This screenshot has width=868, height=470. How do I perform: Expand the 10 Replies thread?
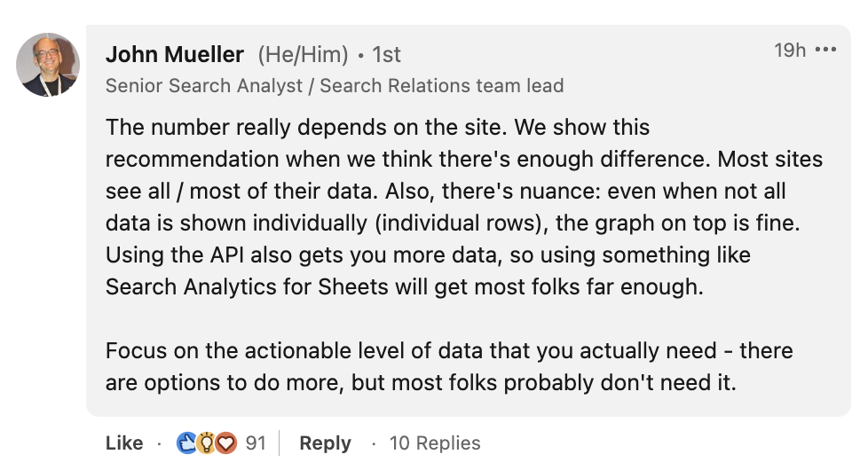[x=435, y=443]
